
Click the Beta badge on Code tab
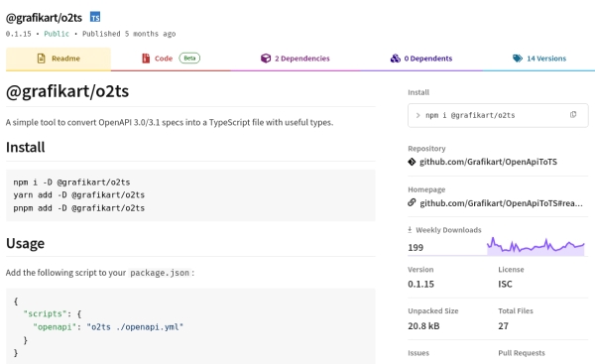pyautogui.click(x=189, y=59)
